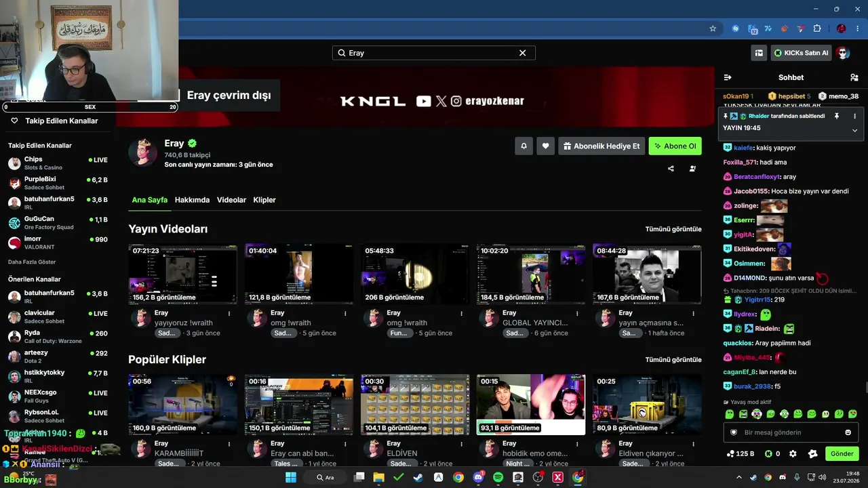The width and height of the screenshot is (868, 488).
Task: Switch to the Hakkımda tab
Action: 192,200
